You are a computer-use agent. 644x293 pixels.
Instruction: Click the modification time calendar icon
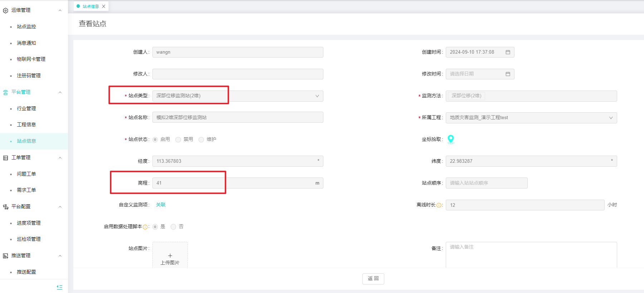tap(508, 74)
